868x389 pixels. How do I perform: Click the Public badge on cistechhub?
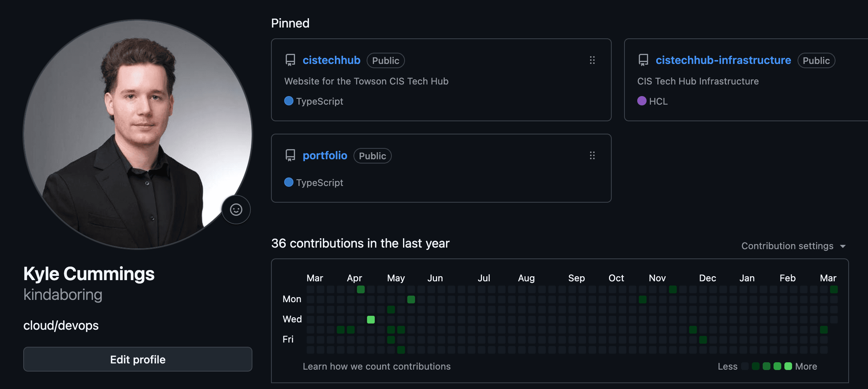(x=385, y=60)
